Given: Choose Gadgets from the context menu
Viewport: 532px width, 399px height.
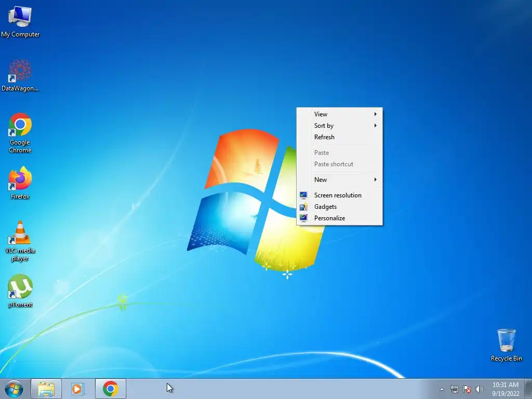Looking at the screenshot, I should (340, 207).
